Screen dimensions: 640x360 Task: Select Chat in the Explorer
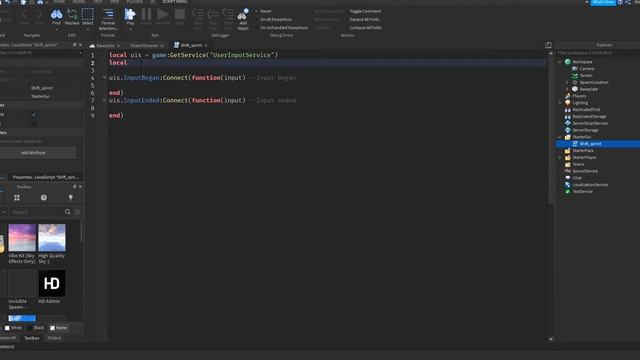pyautogui.click(x=577, y=178)
